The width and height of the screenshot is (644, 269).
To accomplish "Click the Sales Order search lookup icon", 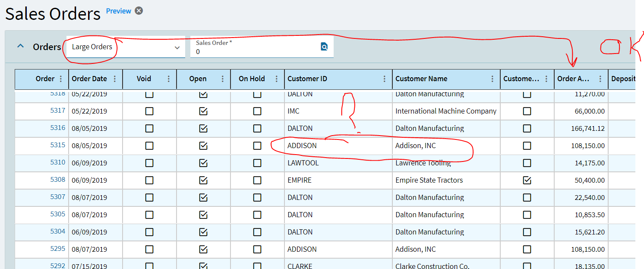I will (x=324, y=47).
